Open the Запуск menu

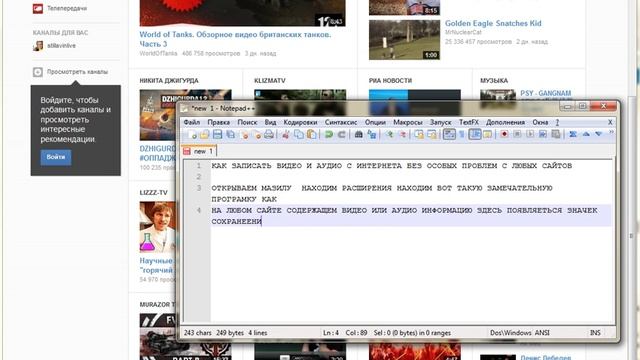pyautogui.click(x=440, y=122)
